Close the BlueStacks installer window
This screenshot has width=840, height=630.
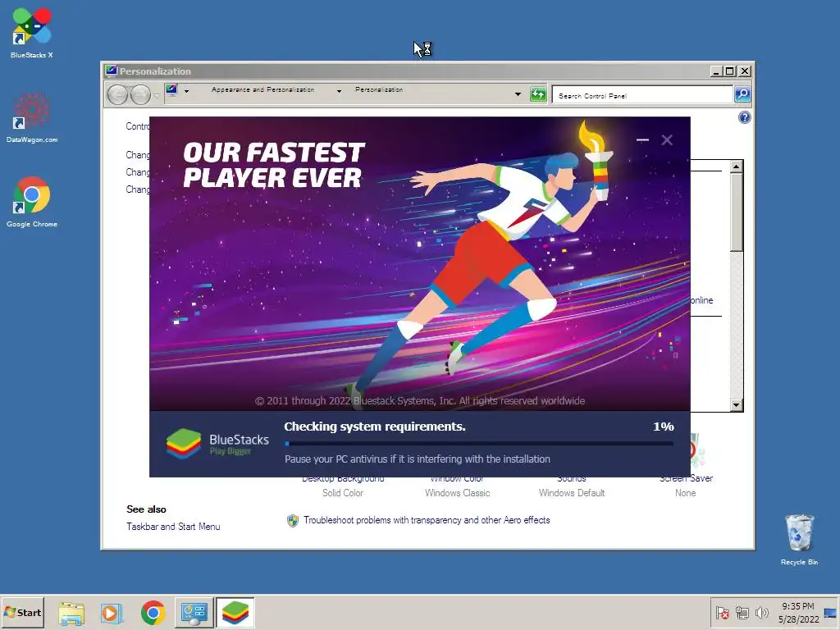(x=666, y=139)
